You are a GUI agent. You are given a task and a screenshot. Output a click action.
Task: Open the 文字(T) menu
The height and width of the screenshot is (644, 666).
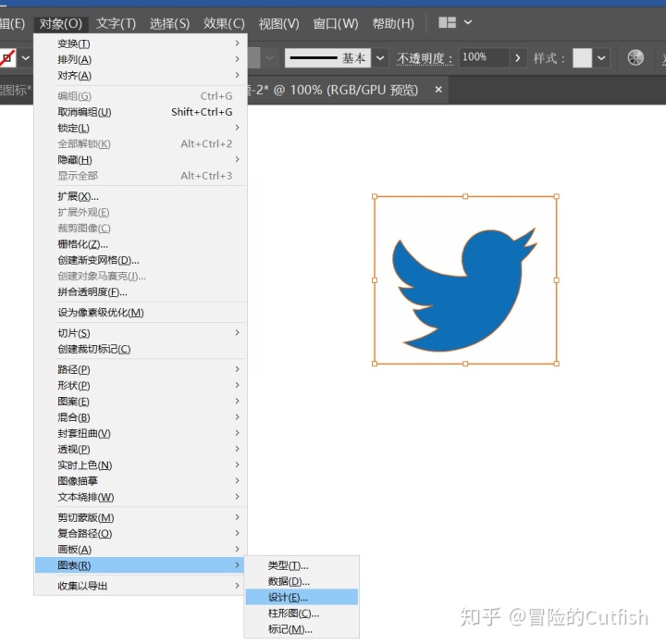[116, 23]
